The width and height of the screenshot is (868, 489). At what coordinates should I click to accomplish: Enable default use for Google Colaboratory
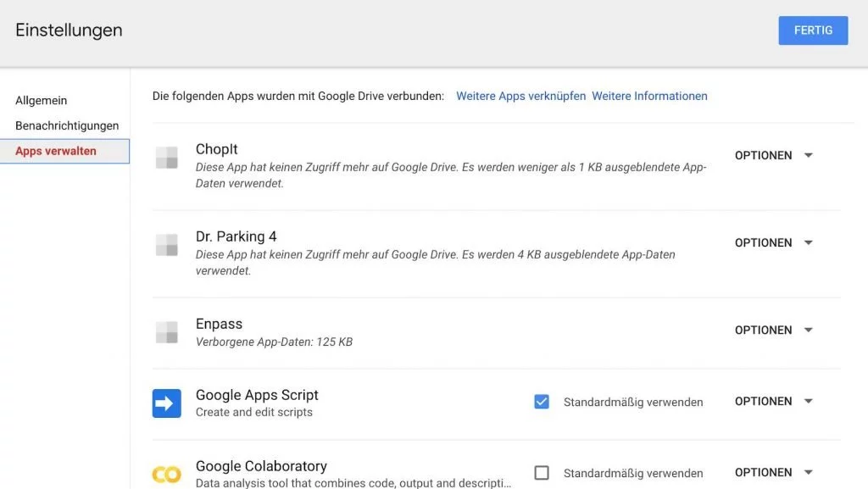(x=542, y=472)
